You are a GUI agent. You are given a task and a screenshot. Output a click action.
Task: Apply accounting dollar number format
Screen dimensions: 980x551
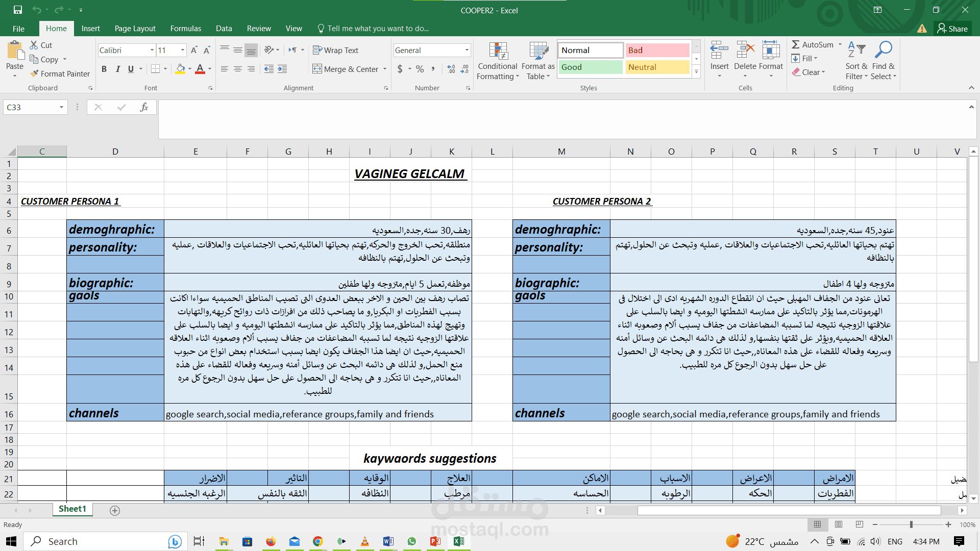point(400,69)
